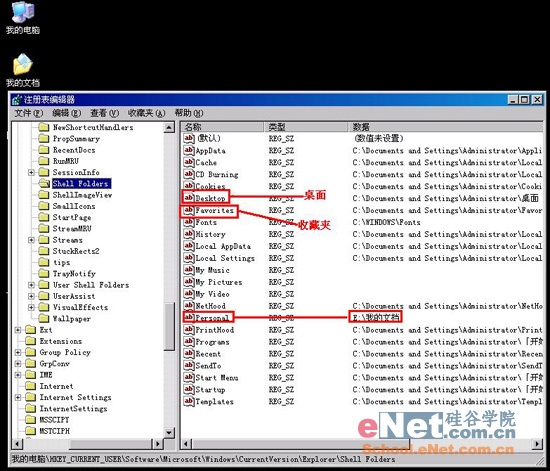
Task: Click the string icon for Cookies value
Action: click(189, 186)
